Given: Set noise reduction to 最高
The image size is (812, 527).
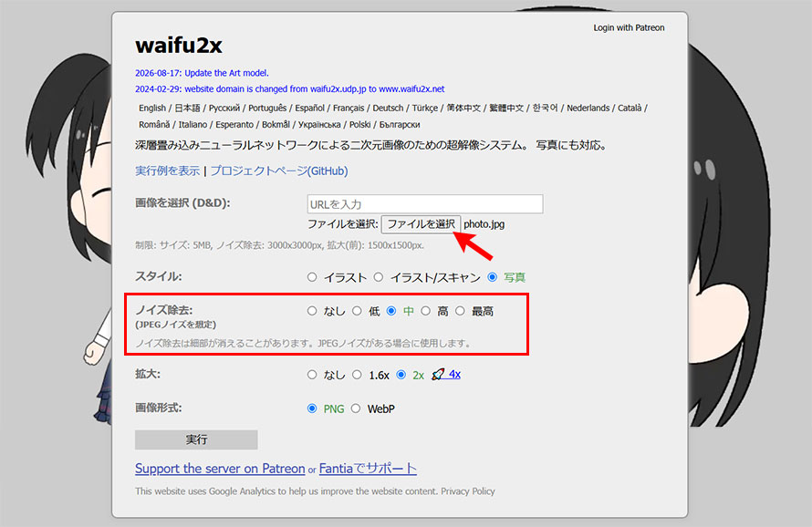Looking at the screenshot, I should coord(460,311).
